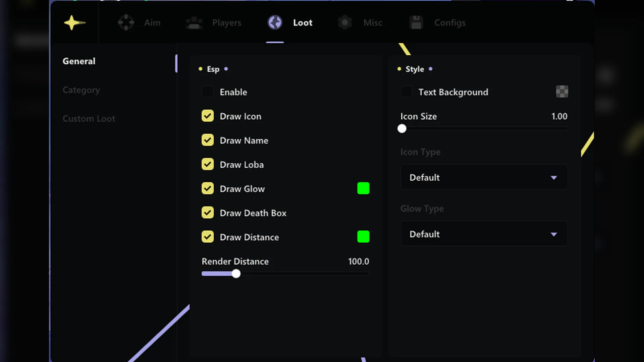Toggle the Draw Loba checkbox
The height and width of the screenshot is (362, 644).
click(x=208, y=164)
